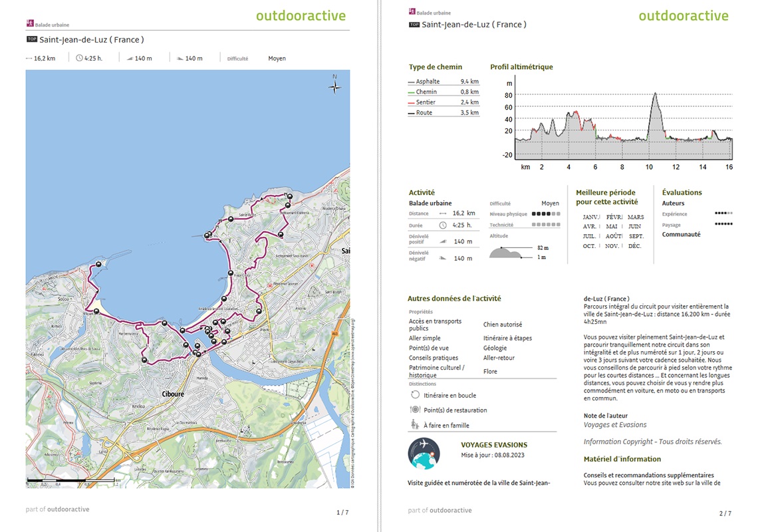
Task: Click the Itinéraire en boucle loop icon
Action: click(415, 395)
